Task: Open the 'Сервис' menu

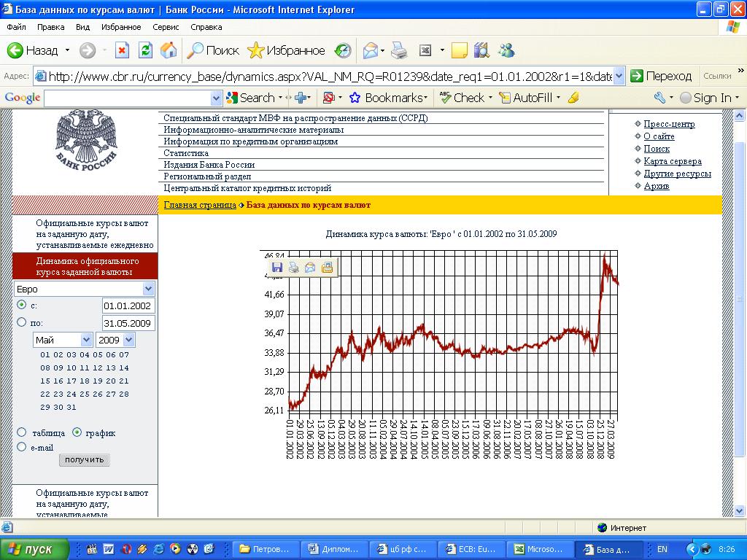Action: tap(166, 27)
